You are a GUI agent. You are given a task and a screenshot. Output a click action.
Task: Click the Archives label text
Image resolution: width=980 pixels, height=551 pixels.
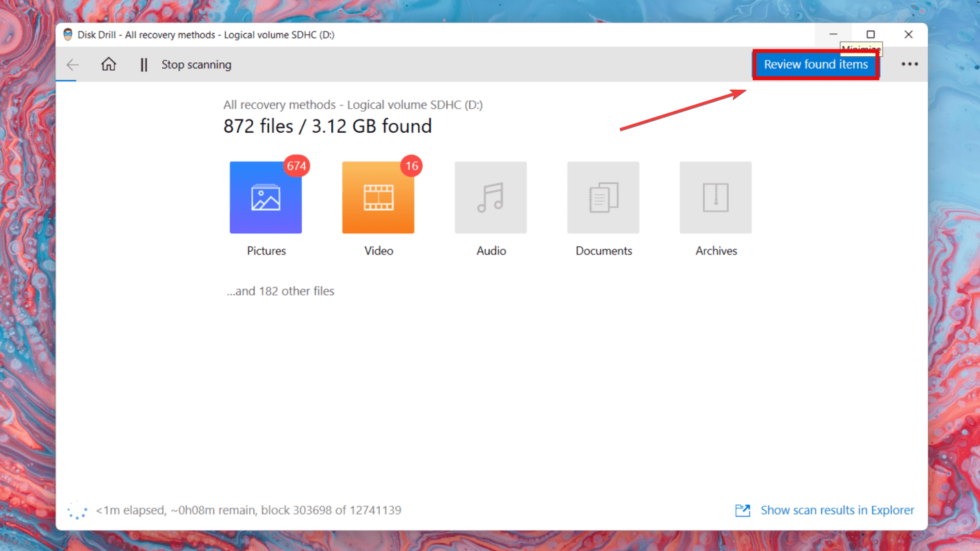coord(717,251)
